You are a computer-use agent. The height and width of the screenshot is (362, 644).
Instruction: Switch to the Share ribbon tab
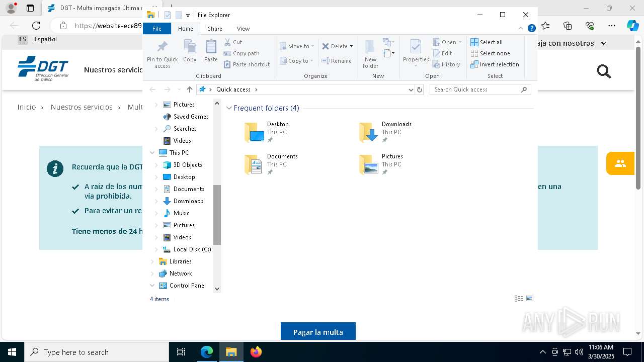point(215,29)
